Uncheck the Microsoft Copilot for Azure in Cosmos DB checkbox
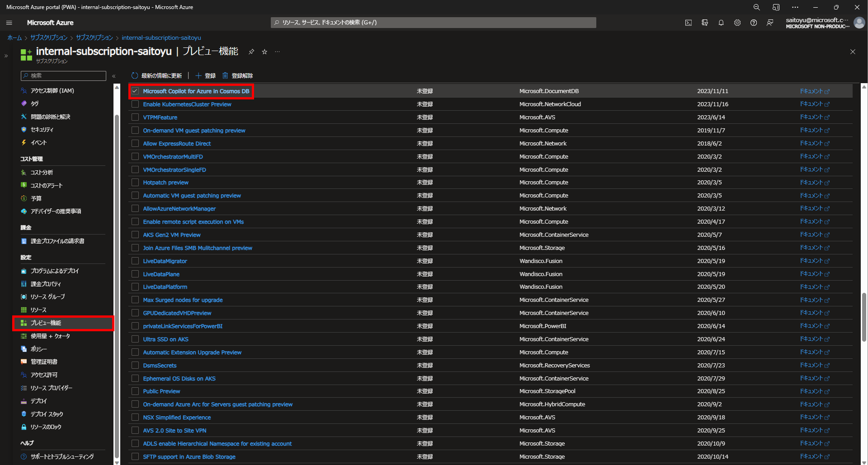The height and width of the screenshot is (465, 868). [135, 91]
